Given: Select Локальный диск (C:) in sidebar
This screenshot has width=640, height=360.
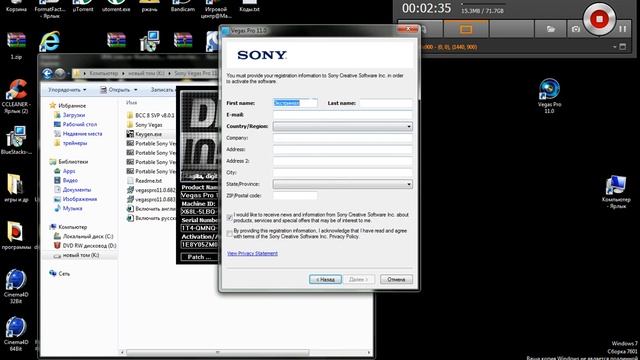Looking at the screenshot, I should 83,236.
